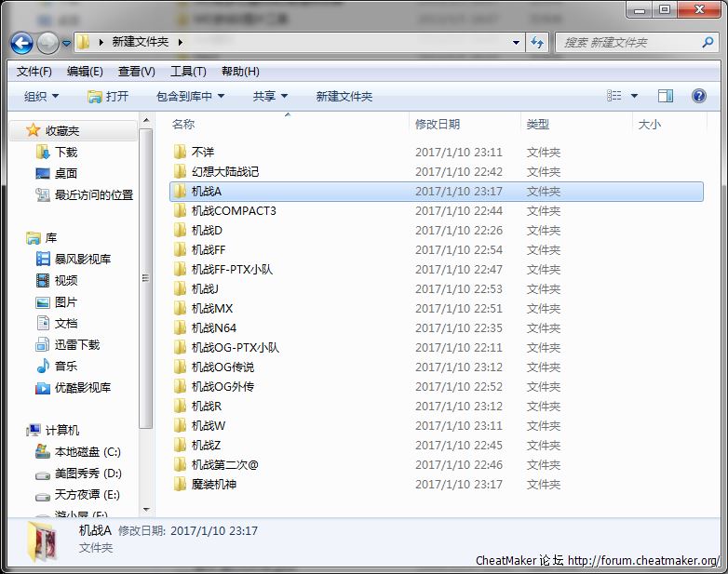This screenshot has width=728, height=574.
Task: Click the refresh button beside address bar
Action: tap(537, 42)
